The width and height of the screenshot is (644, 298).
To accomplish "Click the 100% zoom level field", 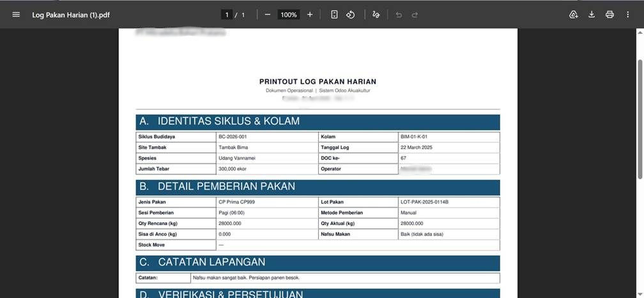I will (x=289, y=15).
